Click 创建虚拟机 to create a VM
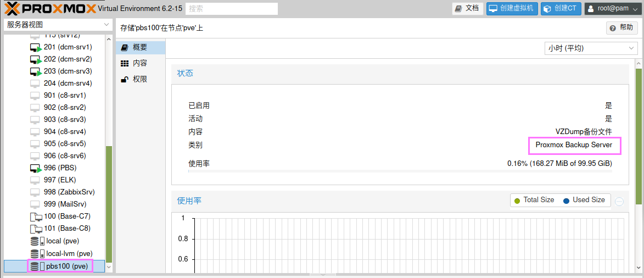 pyautogui.click(x=512, y=8)
